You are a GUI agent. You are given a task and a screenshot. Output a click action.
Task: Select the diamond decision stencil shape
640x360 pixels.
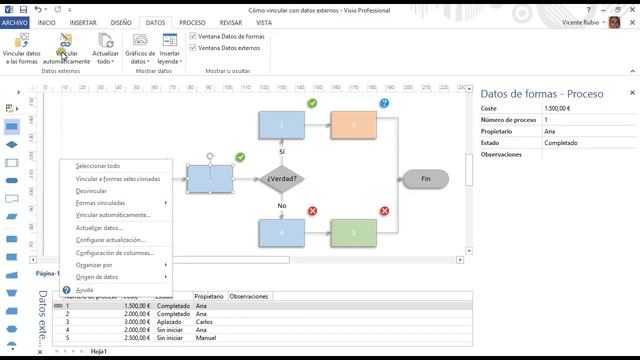(x=12, y=144)
